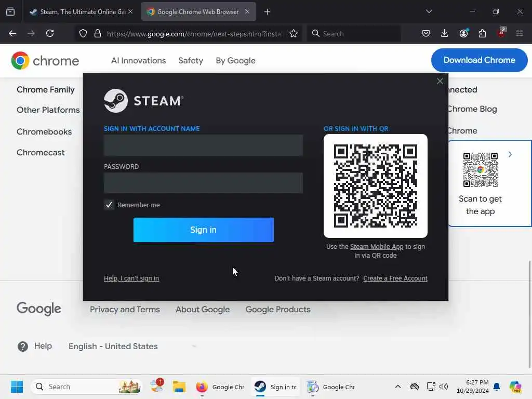This screenshot has height=399, width=532.
Task: Click the Download Chrome button
Action: [x=480, y=60]
